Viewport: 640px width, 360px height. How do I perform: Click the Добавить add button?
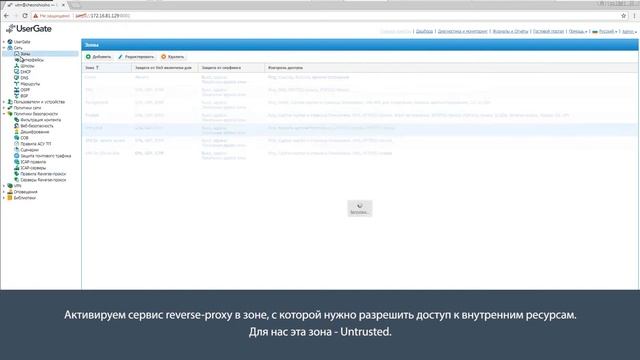coord(98,57)
